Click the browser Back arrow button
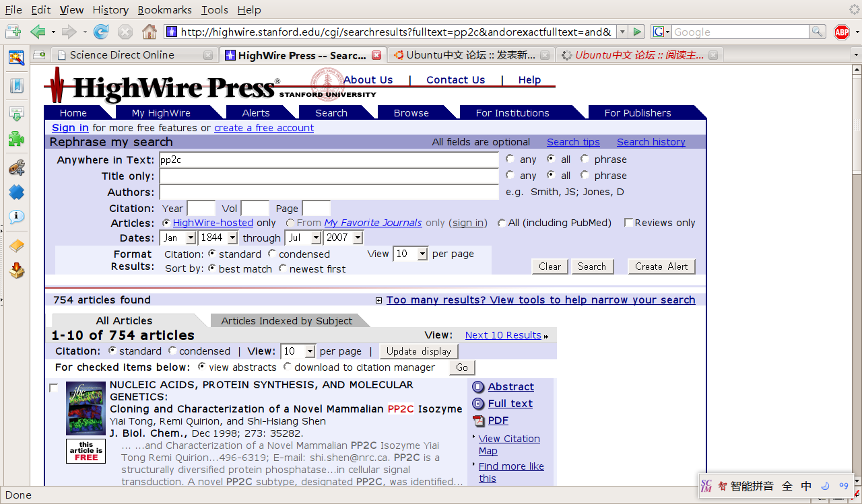 pos(38,32)
